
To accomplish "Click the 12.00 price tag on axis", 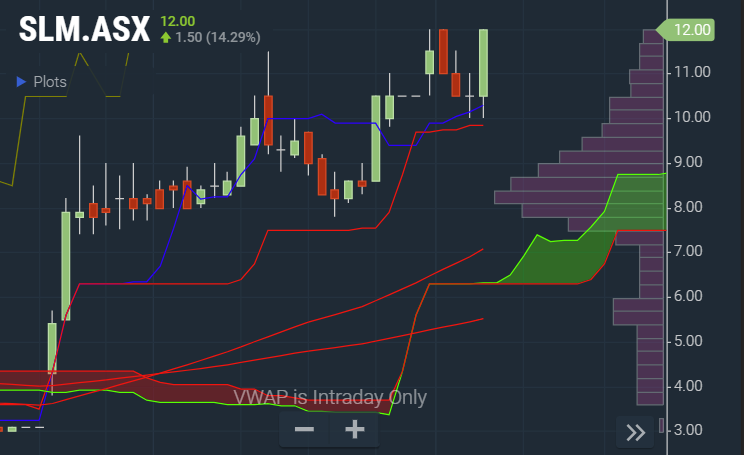I will (686, 30).
